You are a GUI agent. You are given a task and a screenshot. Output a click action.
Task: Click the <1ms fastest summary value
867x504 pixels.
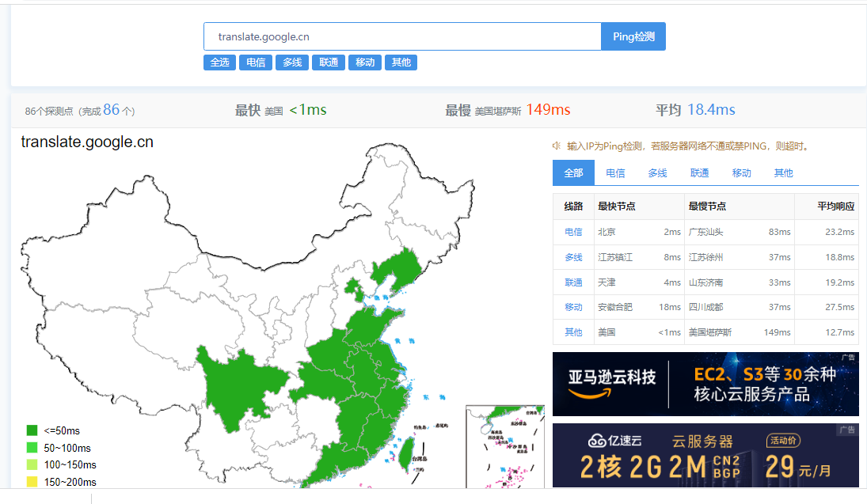(308, 109)
